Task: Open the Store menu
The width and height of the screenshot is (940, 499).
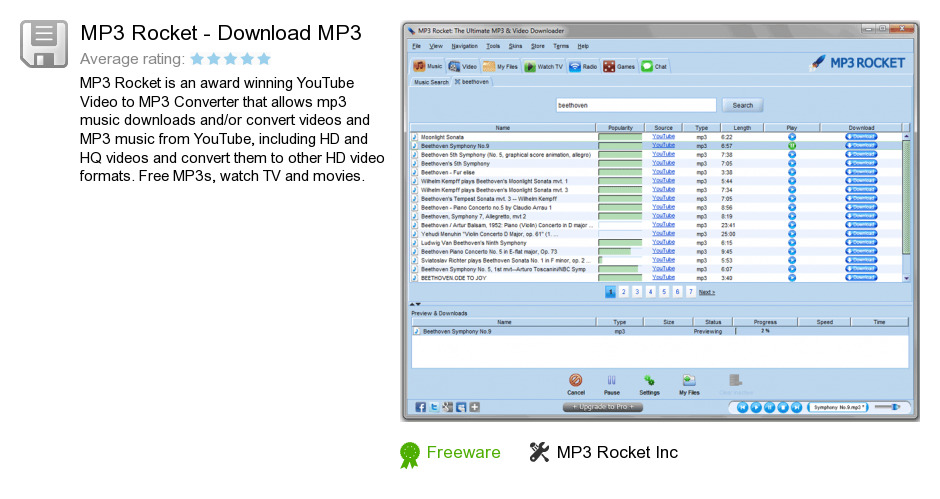Action: point(538,46)
